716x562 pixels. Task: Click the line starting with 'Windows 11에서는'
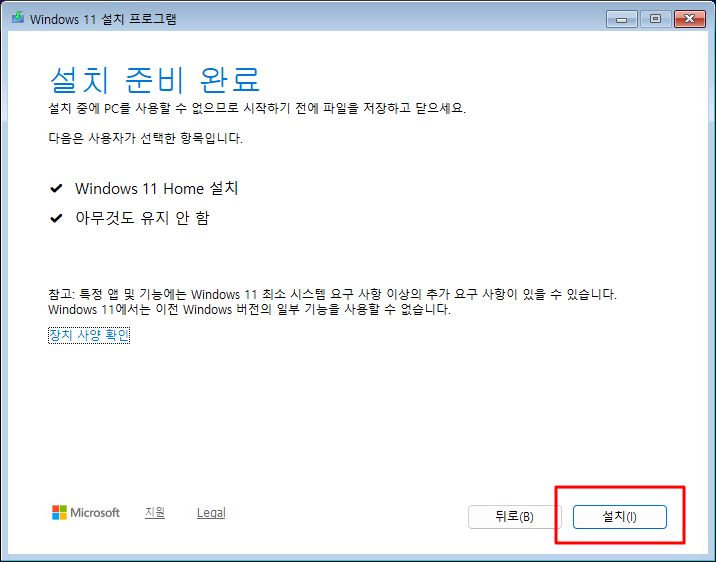249,310
